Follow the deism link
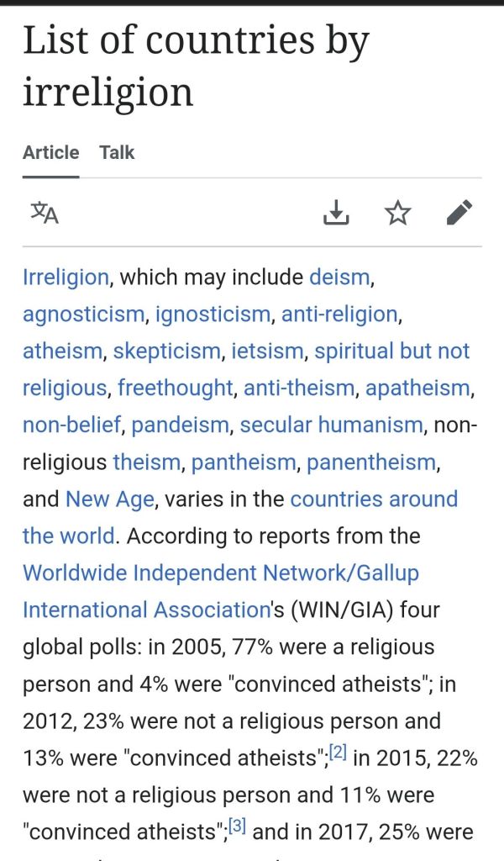This screenshot has width=504, height=861. (x=339, y=277)
